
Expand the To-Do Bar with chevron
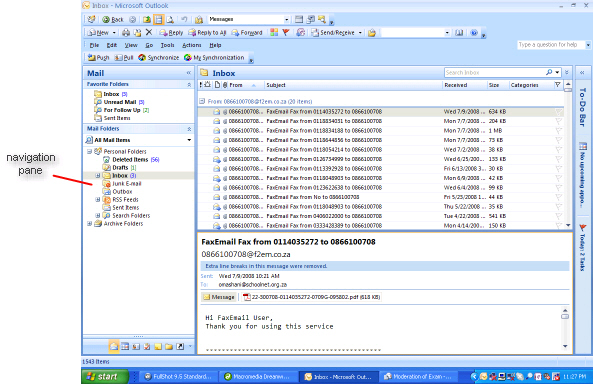pos(582,72)
